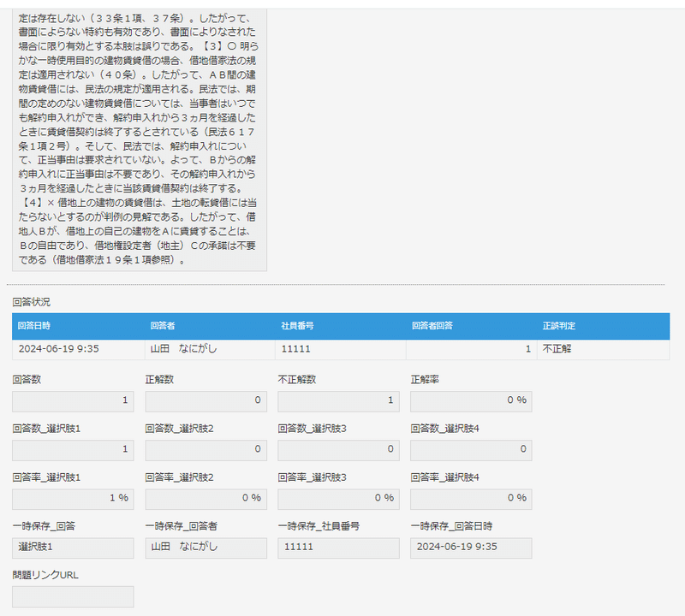Click the 回答数 value field
The image size is (685, 616).
click(x=73, y=401)
